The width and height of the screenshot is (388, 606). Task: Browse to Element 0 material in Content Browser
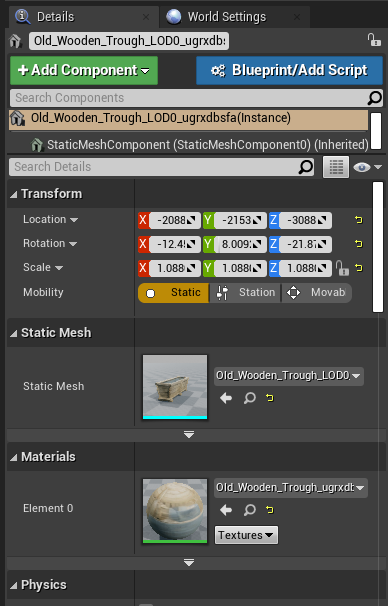tap(250, 510)
